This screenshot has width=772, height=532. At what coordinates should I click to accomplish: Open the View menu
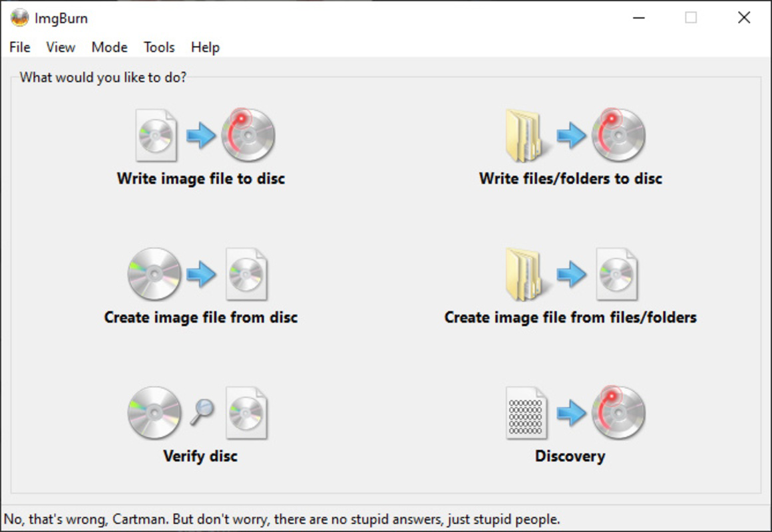tap(60, 47)
